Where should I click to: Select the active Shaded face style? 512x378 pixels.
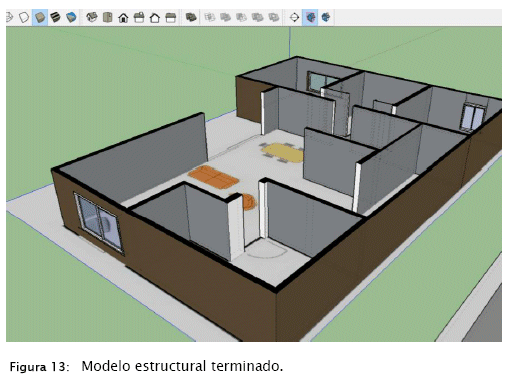click(x=40, y=17)
